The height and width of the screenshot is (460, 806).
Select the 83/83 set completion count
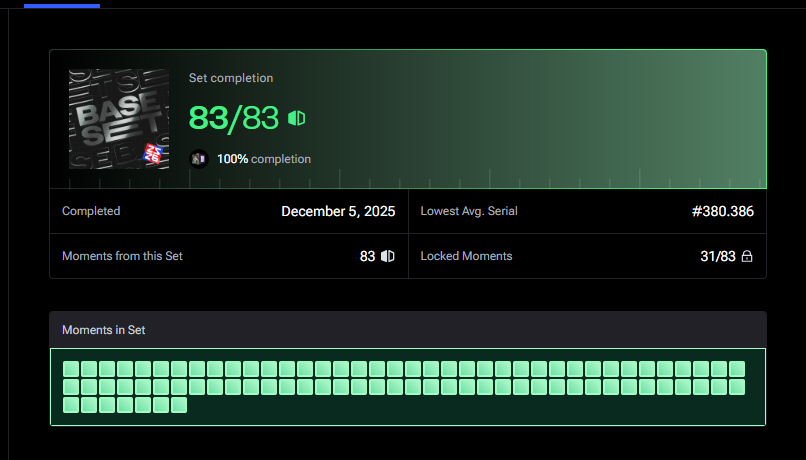tap(234, 118)
